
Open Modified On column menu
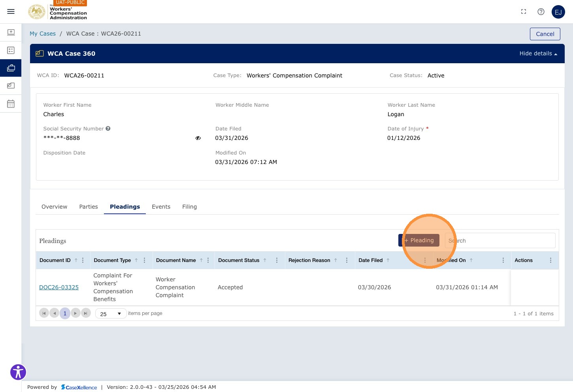[503, 260]
